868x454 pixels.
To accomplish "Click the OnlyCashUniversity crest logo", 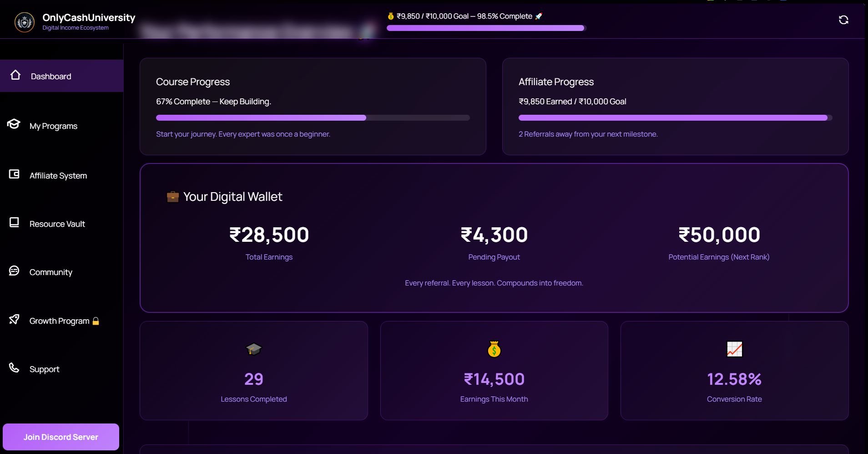I will 25,22.
